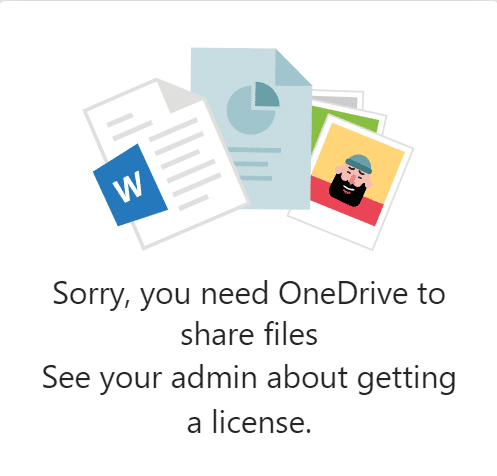Click the bearded man's face in photo
Viewport: 497px width, 476px height.
coord(351,180)
